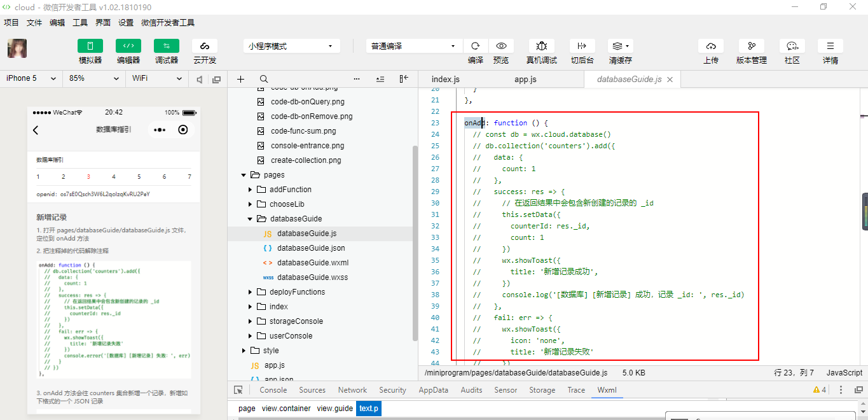Image resolution: width=868 pixels, height=420 pixels.
Task: Click the collapse all folders icon
Action: coord(380,79)
